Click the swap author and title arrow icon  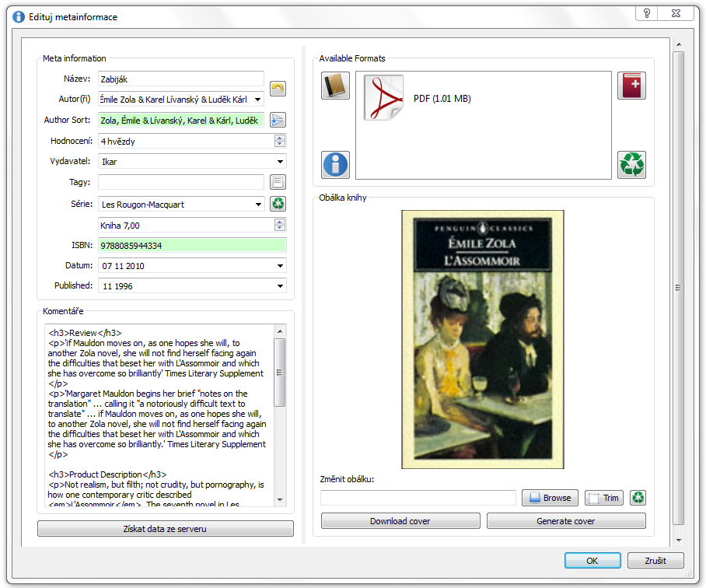(x=278, y=88)
